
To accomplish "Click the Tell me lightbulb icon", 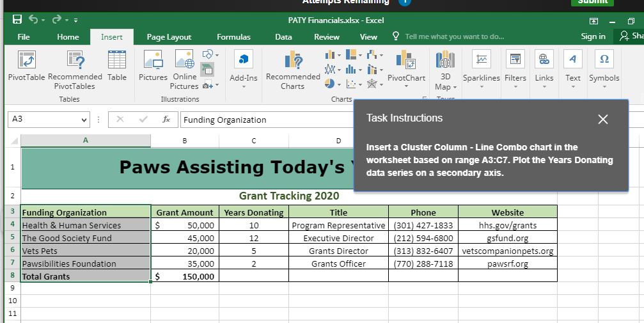I will (x=395, y=36).
